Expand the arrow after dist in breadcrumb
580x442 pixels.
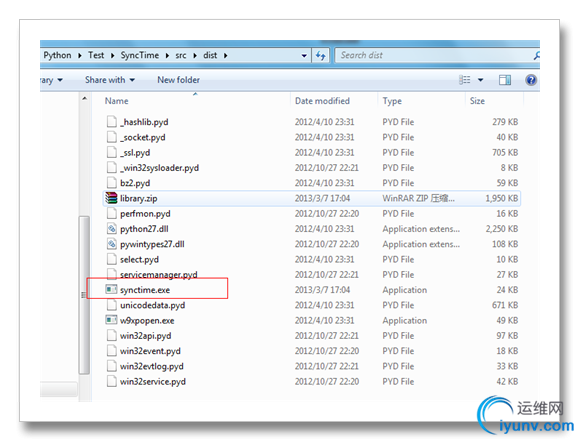tap(225, 56)
